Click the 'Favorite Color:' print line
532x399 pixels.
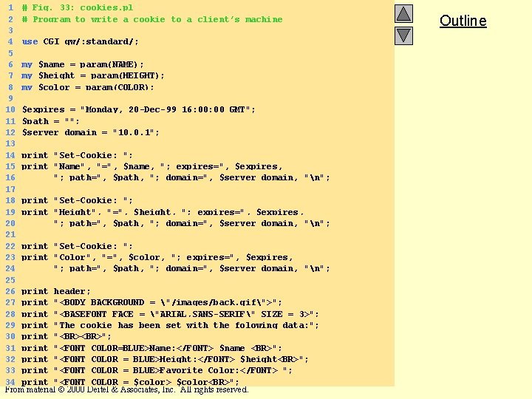[157, 370]
